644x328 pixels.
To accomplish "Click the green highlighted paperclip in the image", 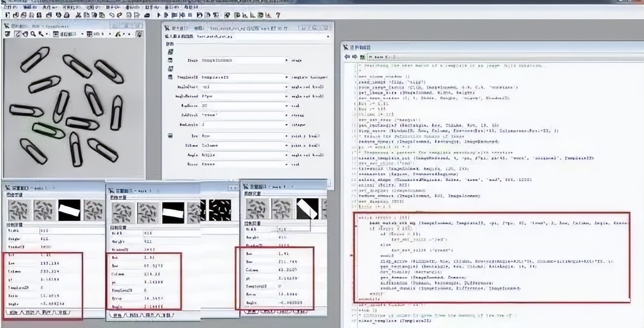I will pos(48,130).
